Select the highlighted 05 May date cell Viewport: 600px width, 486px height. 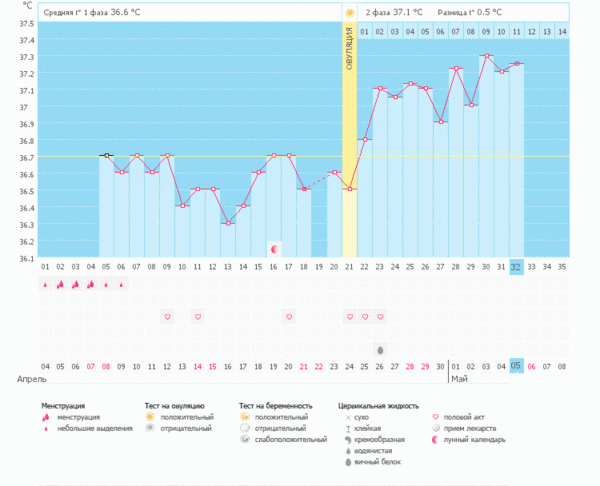516,366
